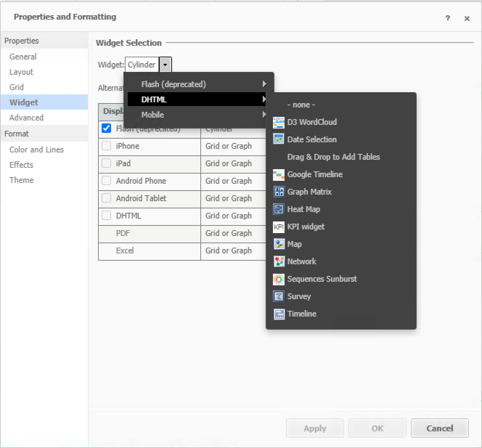The width and height of the screenshot is (482, 448).
Task: Choose the Date Selection calendar icon
Action: 278,139
